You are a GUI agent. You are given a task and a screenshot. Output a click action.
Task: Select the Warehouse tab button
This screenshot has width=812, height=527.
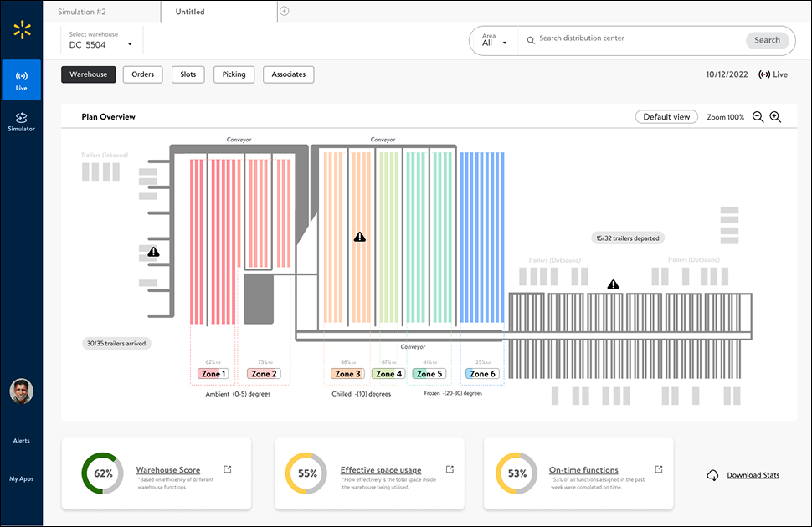(89, 74)
